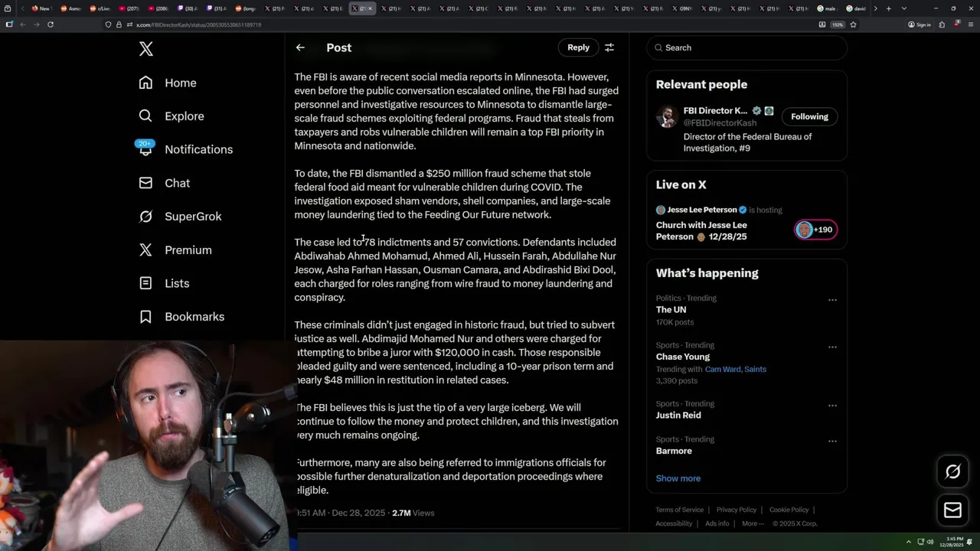
Task: Open more options for The UN trend
Action: (x=832, y=300)
